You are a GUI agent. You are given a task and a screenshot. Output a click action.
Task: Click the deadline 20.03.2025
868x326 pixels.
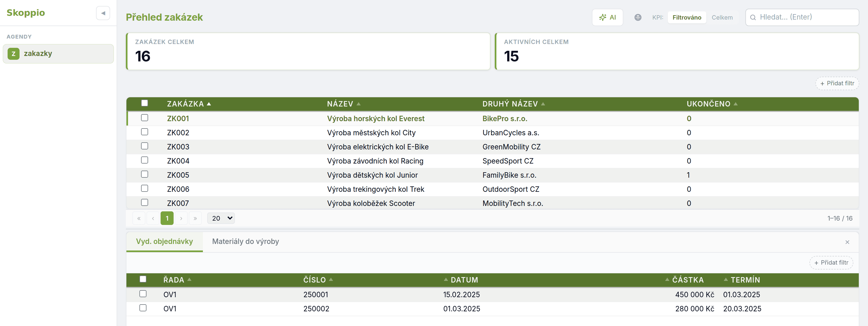tap(742, 309)
